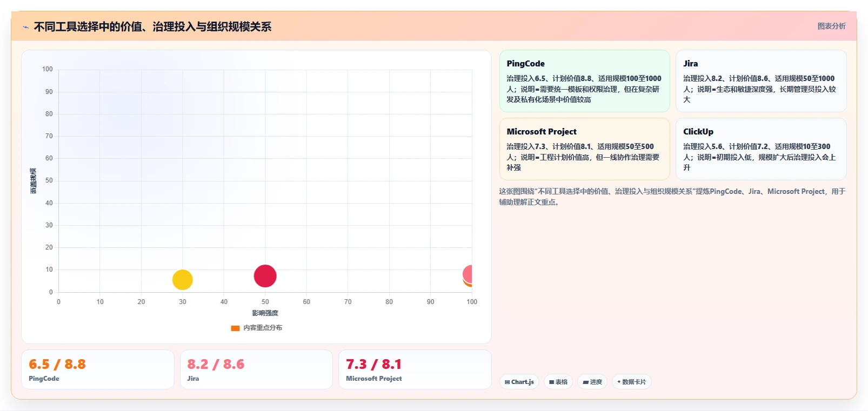Click the 表格 tag icon
The height and width of the screenshot is (411, 868).
coord(551,382)
